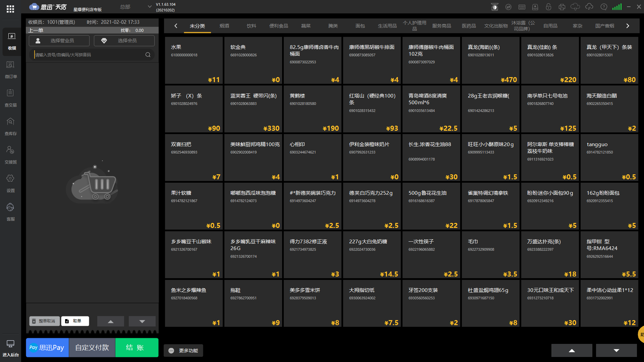The image size is (644, 362).
Task: Page product grid down arrow
Action: click(616, 350)
